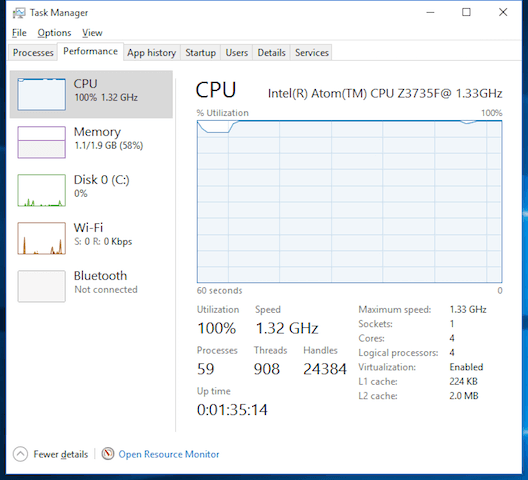
Task: Open the Details tab
Action: [271, 53]
